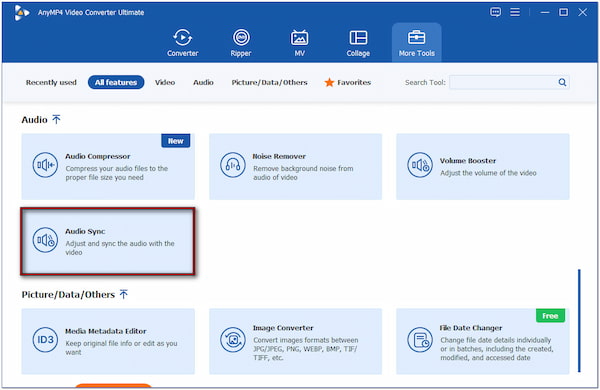
Task: Click the AnyMP4 app logo icon
Action: click(x=22, y=13)
